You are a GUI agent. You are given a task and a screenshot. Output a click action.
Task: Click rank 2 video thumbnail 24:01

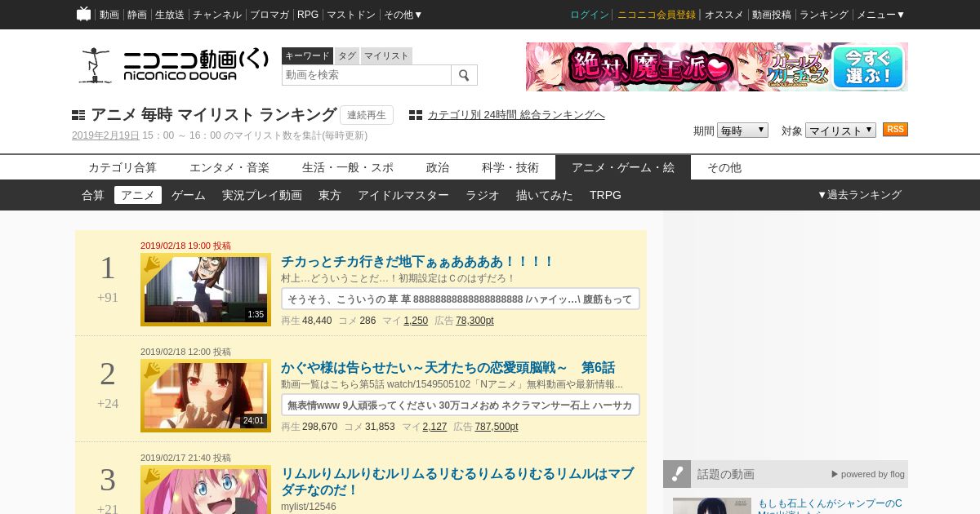coord(206,396)
